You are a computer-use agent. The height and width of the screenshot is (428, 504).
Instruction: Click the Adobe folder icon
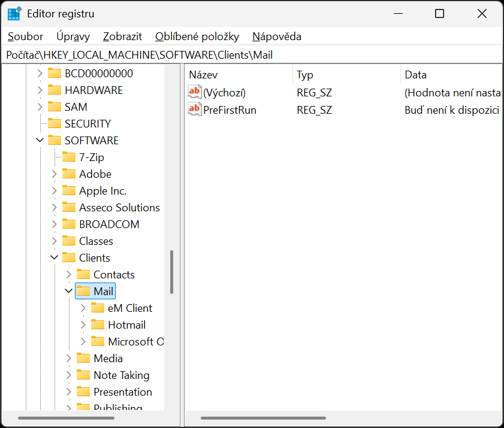pos(69,174)
